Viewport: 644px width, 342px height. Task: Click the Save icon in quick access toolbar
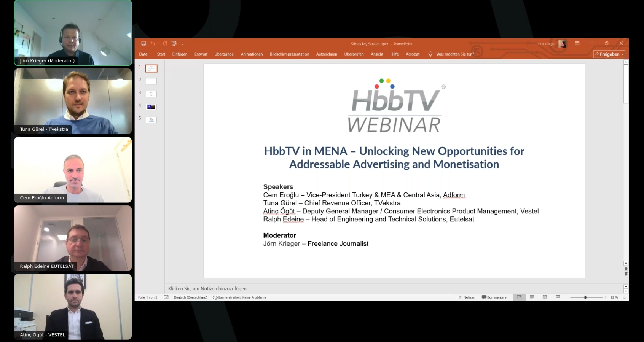[x=143, y=44]
